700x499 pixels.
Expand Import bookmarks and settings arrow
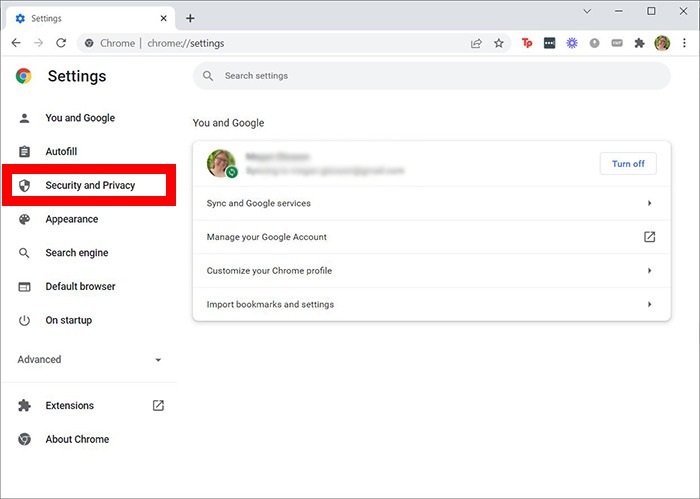[x=650, y=304]
